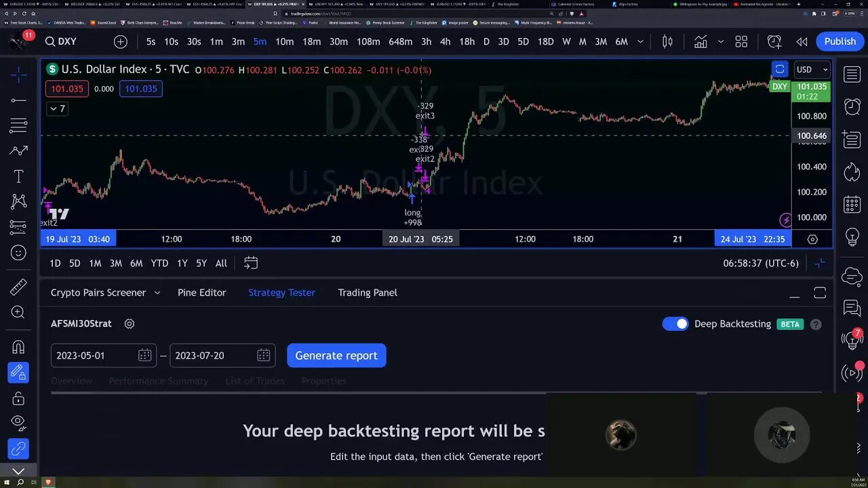Open the hotlists flame icon
The height and width of the screenshot is (488, 868).
[852, 171]
